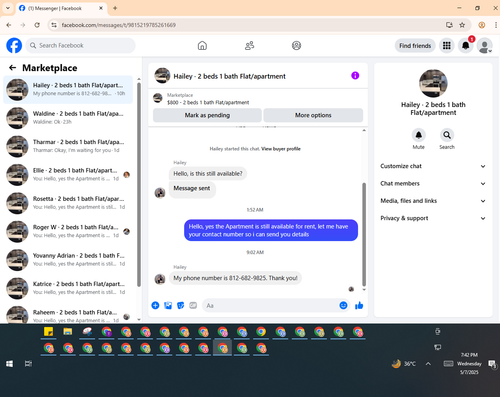
Task: Click More options button
Action: [313, 115]
